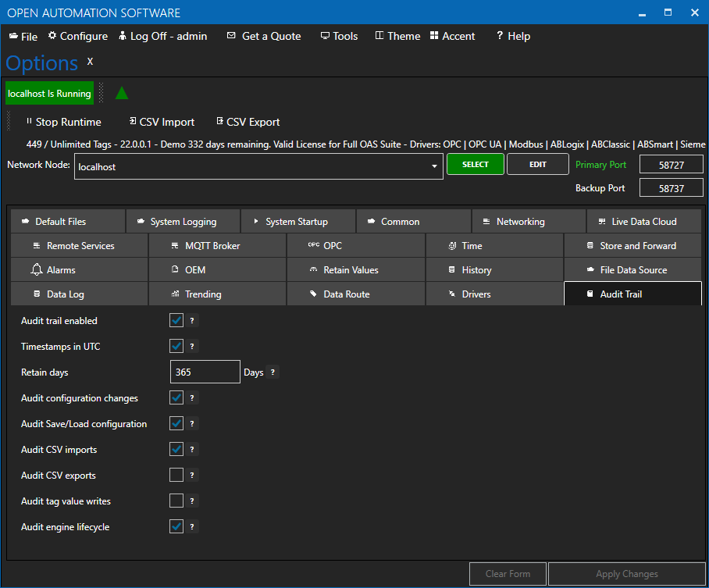Click the File Data Source icon
The width and height of the screenshot is (709, 588).
(590, 269)
